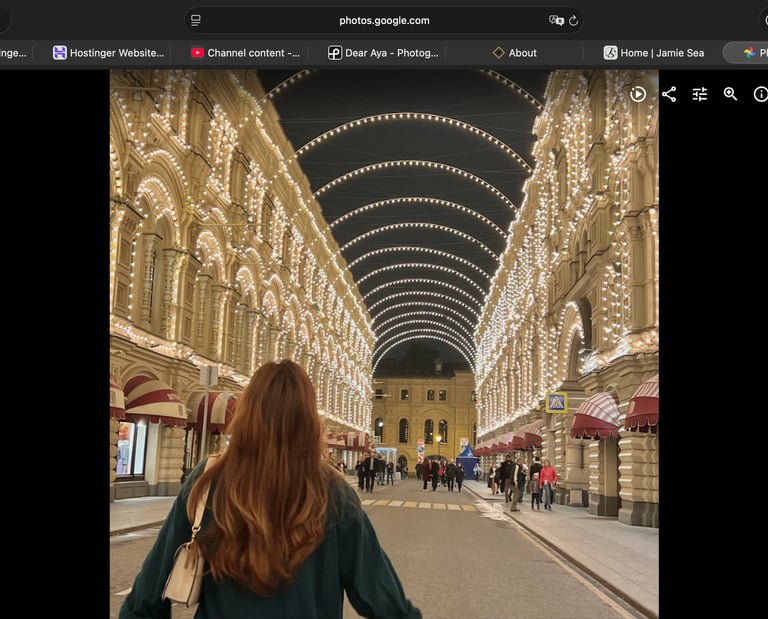
Task: Click the YouTube tab favicon
Action: click(197, 53)
